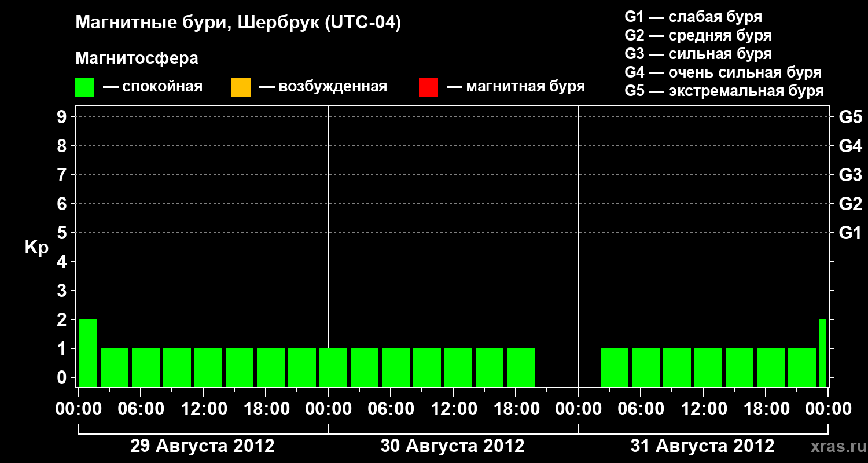This screenshot has width=868, height=463.
Task: Click the '00:00' tick label starting 30 August
Action: point(328,409)
